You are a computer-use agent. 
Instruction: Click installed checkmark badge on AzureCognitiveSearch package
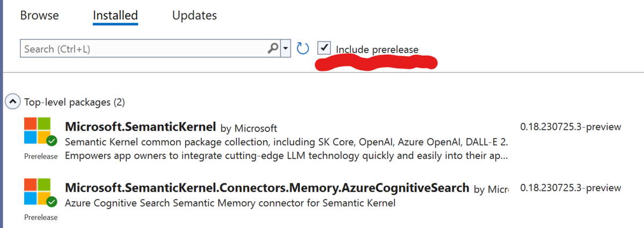point(52,202)
